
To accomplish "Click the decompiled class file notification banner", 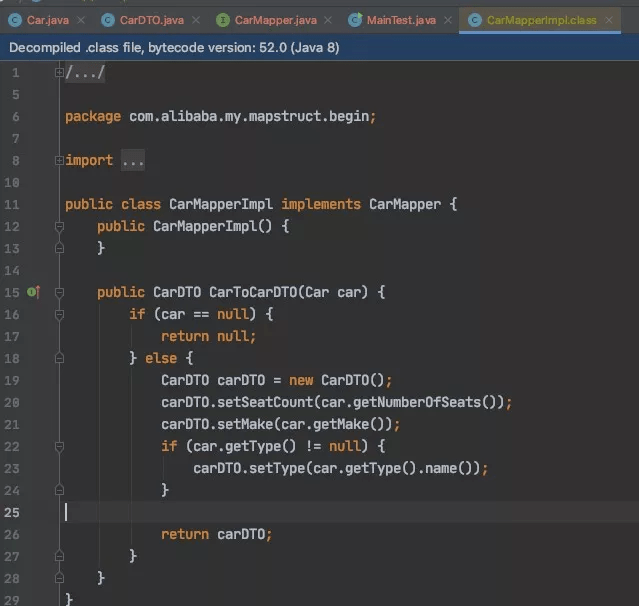I will click(320, 48).
